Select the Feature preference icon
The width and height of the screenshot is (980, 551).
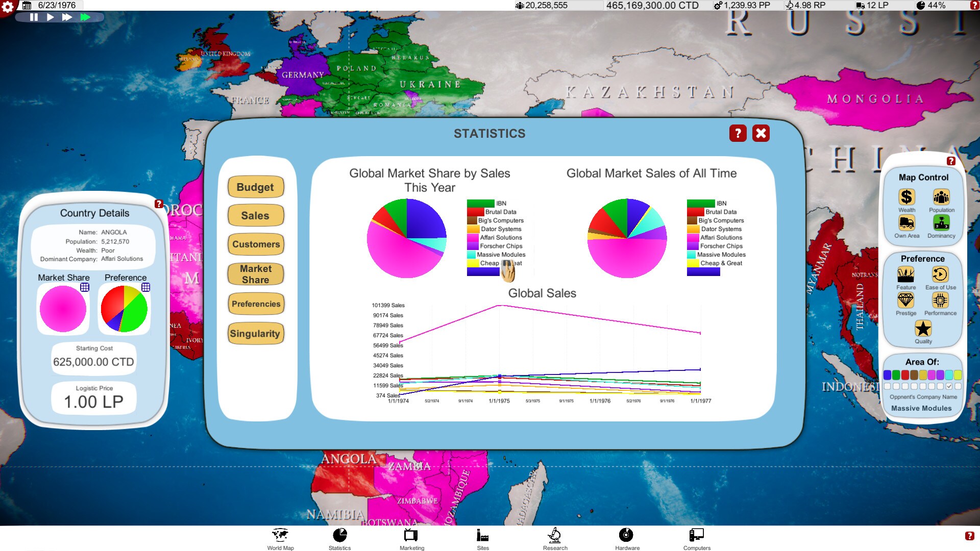pyautogui.click(x=906, y=277)
